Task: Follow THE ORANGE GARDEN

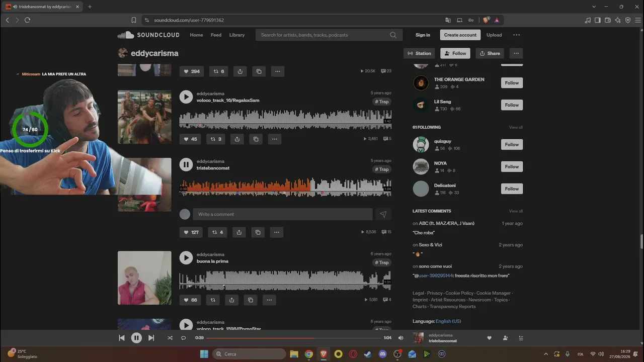Action: (x=512, y=83)
